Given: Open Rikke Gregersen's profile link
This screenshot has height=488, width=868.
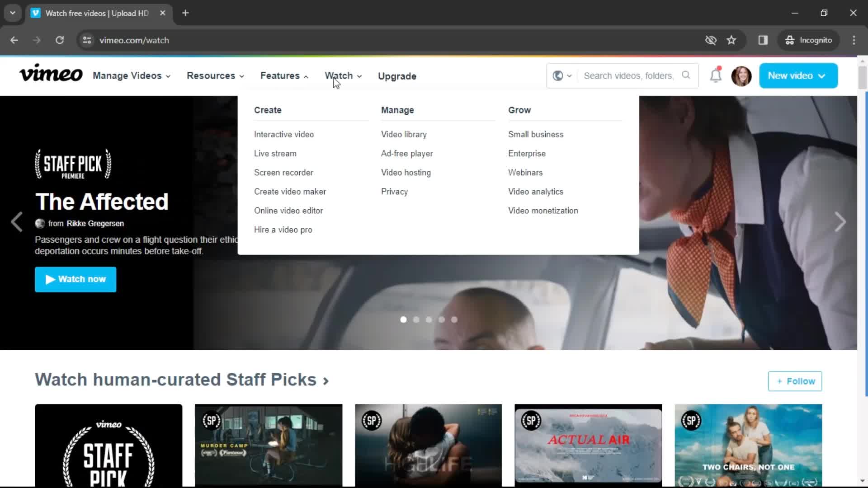Looking at the screenshot, I should [x=95, y=223].
